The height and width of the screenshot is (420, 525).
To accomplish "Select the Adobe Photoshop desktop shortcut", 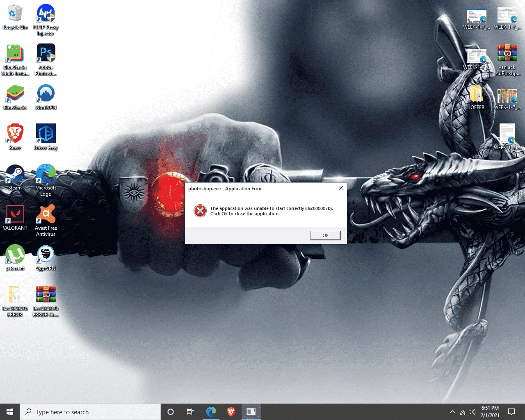I will click(x=46, y=60).
